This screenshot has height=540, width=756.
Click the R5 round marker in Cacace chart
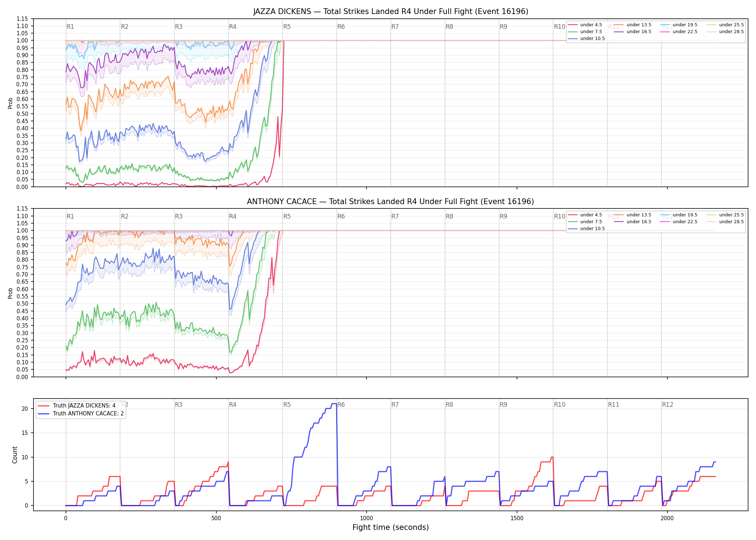[x=287, y=216]
